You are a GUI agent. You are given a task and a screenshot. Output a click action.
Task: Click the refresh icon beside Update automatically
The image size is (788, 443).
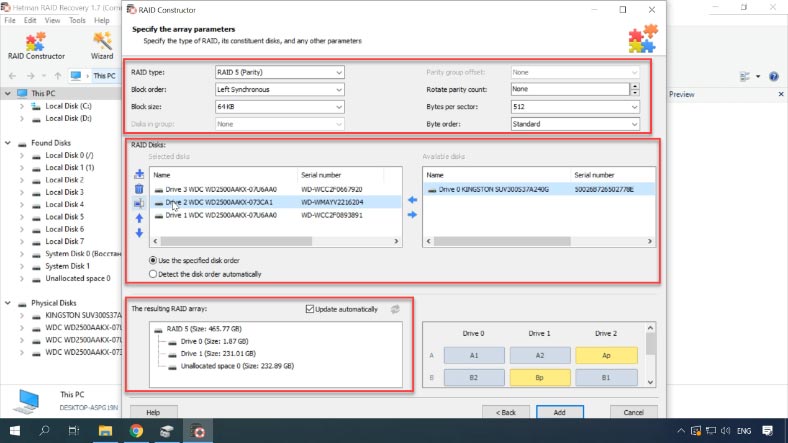[x=395, y=309]
